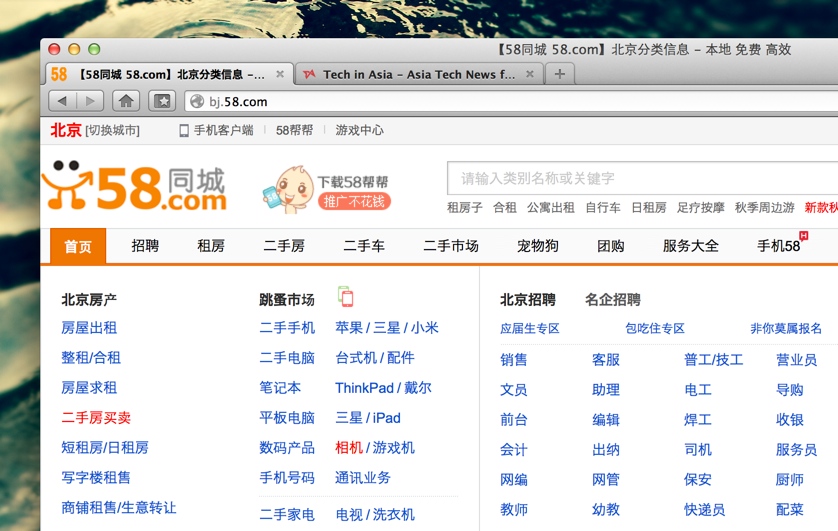Open the 包吃住专区 link
Image resolution: width=838 pixels, height=531 pixels.
(x=655, y=329)
